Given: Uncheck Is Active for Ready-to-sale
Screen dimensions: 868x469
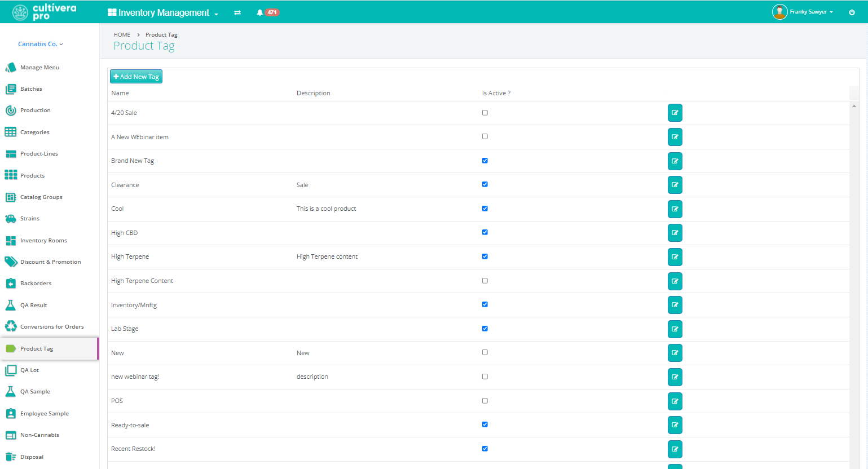Looking at the screenshot, I should 485,424.
